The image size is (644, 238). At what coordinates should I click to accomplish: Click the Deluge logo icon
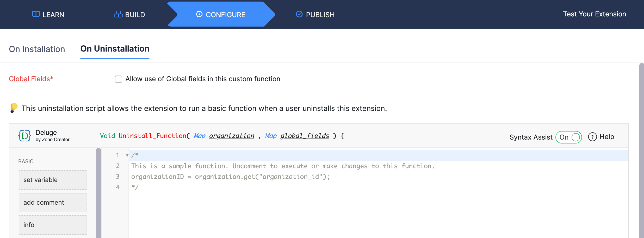[x=25, y=136]
